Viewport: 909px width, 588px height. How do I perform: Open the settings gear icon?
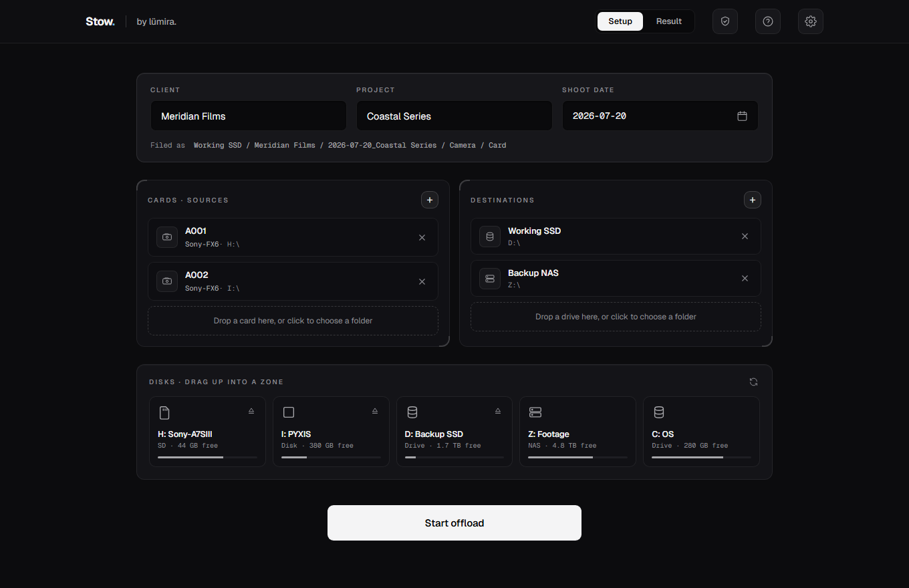pyautogui.click(x=811, y=21)
